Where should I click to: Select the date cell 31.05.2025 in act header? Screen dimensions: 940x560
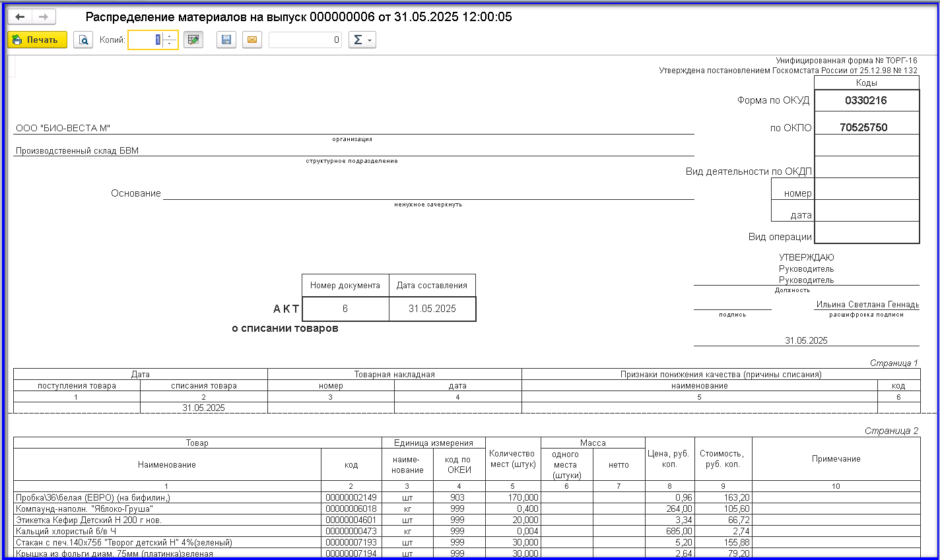432,309
